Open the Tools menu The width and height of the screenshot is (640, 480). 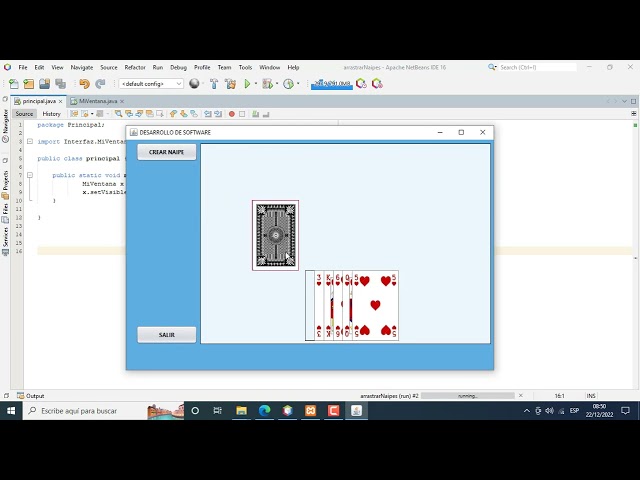(245, 67)
